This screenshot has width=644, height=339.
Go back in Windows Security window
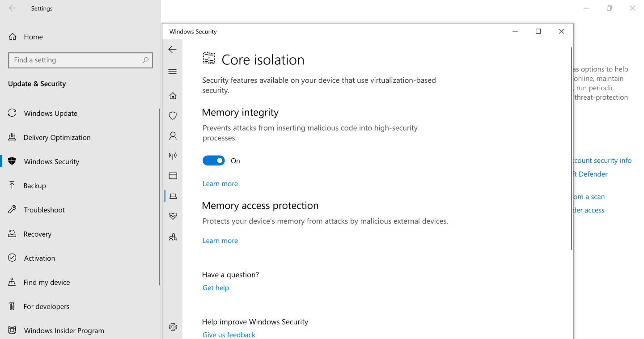click(173, 50)
